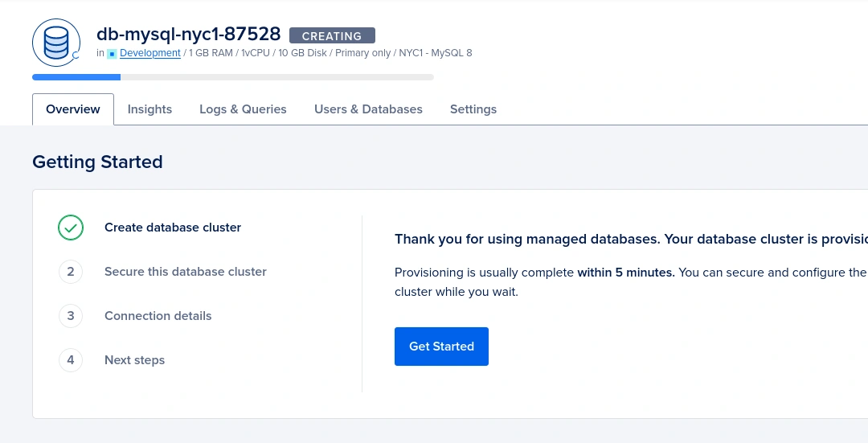This screenshot has height=443, width=868.
Task: Go to Users & Databases tab
Action: point(368,109)
